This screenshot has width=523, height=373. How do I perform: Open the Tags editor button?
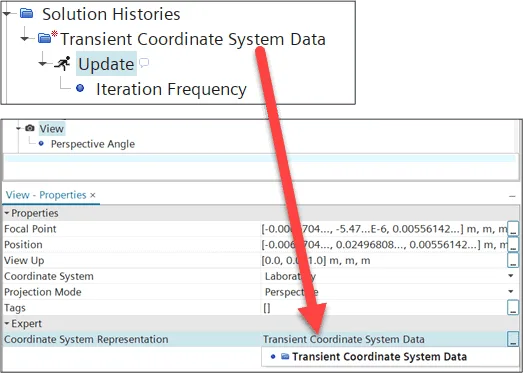(x=513, y=308)
